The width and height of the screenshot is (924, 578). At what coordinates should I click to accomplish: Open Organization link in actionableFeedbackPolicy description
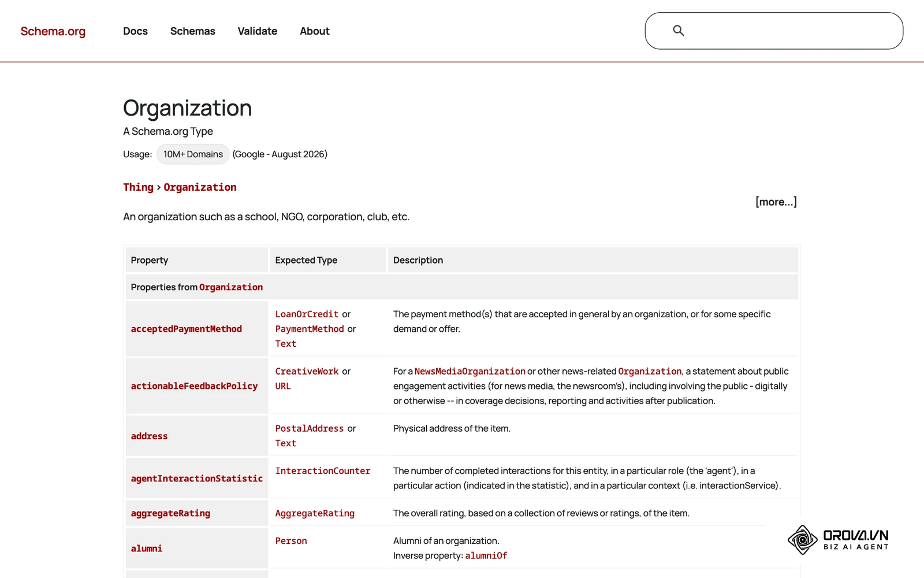click(650, 372)
